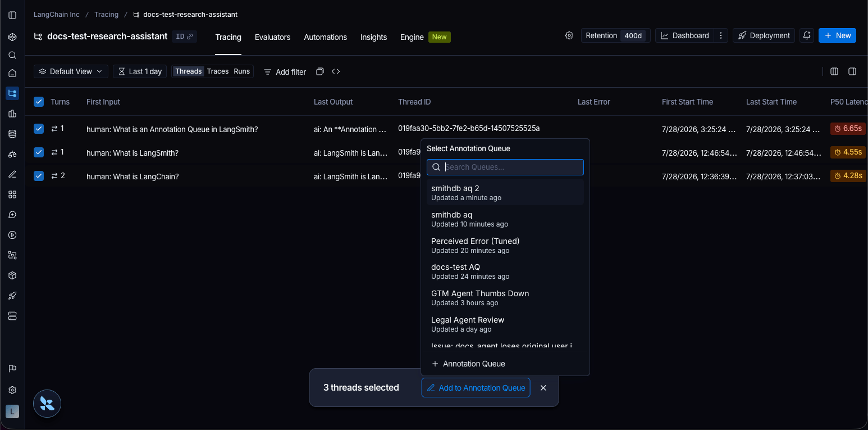868x430 pixels.
Task: Select the 'smithdb aq 2' queue
Action: pos(505,192)
